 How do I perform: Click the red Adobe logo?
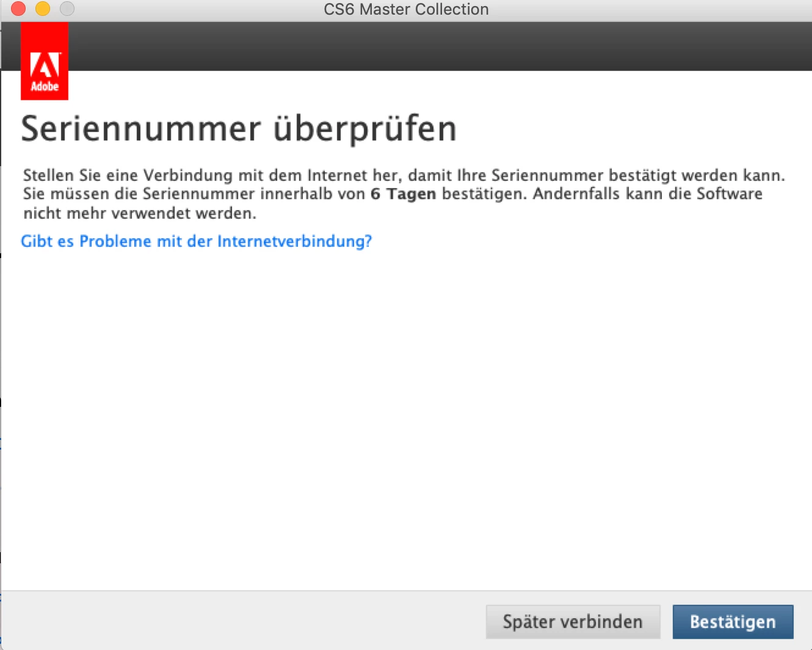[x=45, y=61]
